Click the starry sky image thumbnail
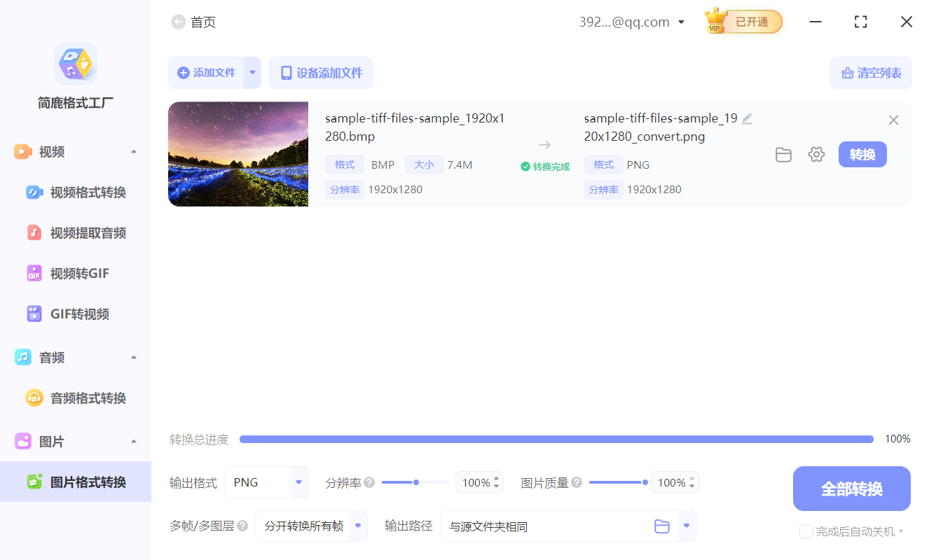This screenshot has width=929, height=560. coord(238,154)
